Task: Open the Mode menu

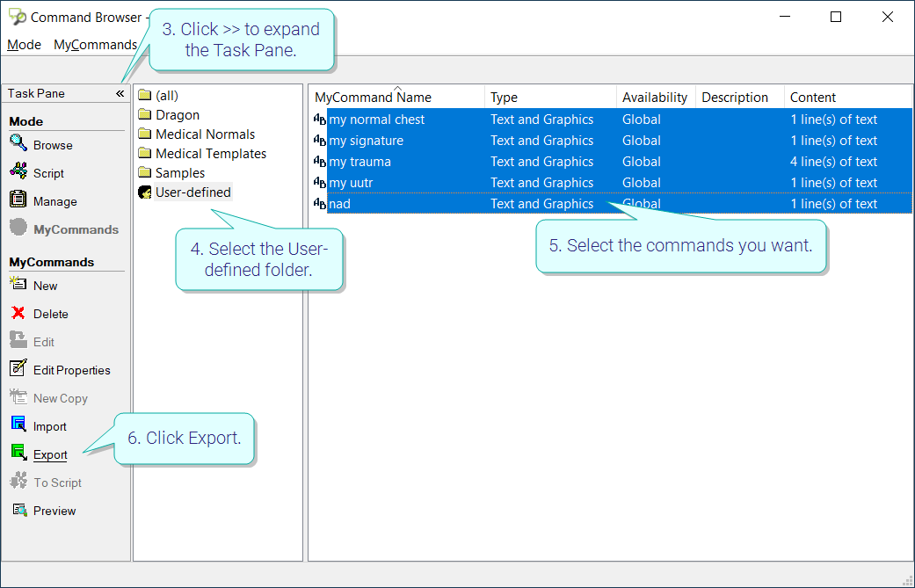Action: pyautogui.click(x=24, y=45)
